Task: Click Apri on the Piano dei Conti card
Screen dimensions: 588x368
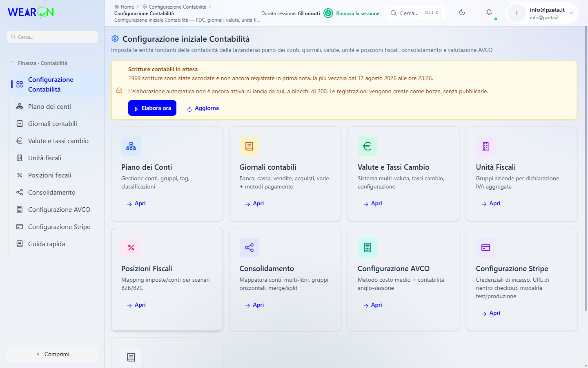Action: (136, 203)
